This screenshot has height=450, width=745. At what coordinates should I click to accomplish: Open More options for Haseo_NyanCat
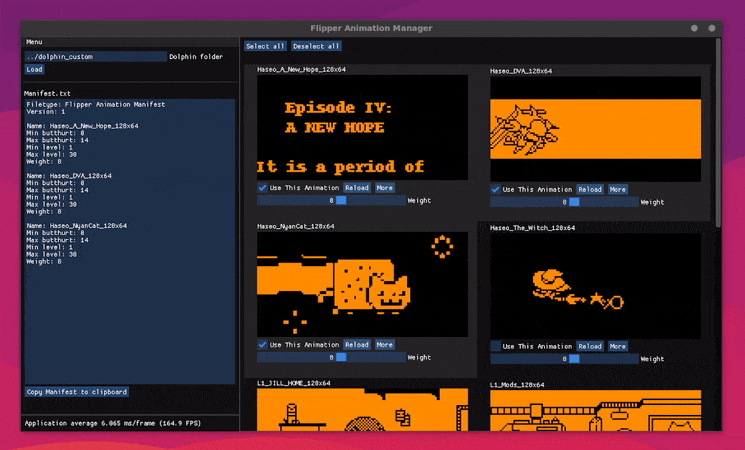pyautogui.click(x=384, y=345)
